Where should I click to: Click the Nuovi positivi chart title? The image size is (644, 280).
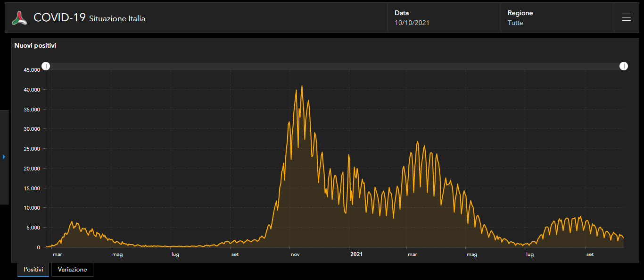click(35, 46)
